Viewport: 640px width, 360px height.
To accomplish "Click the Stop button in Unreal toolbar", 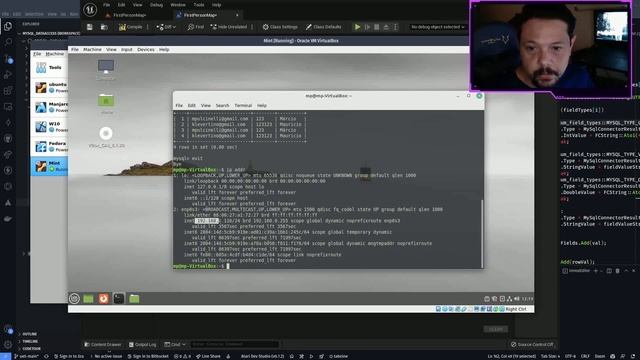I will [376, 27].
